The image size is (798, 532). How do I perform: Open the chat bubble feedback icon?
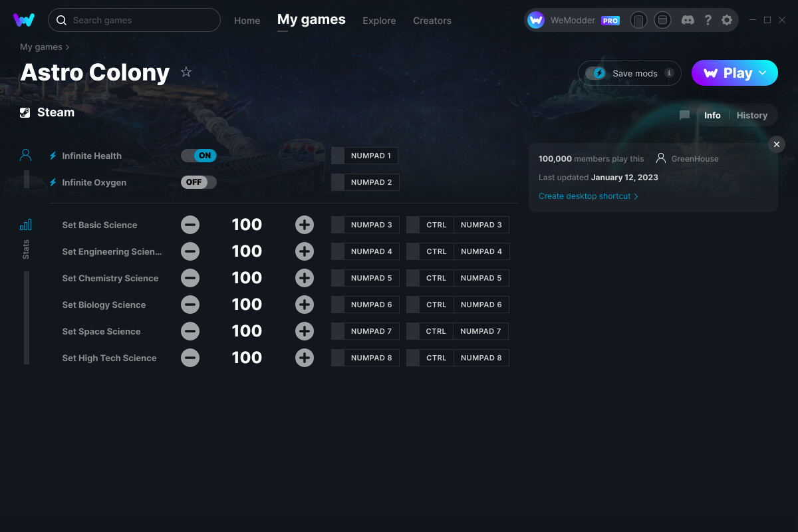tap(684, 115)
